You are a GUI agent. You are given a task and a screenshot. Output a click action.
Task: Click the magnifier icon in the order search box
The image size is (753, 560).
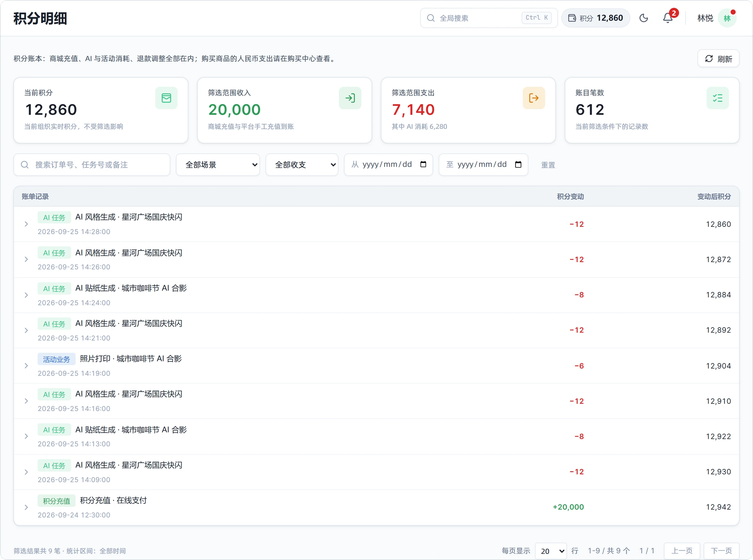point(24,165)
